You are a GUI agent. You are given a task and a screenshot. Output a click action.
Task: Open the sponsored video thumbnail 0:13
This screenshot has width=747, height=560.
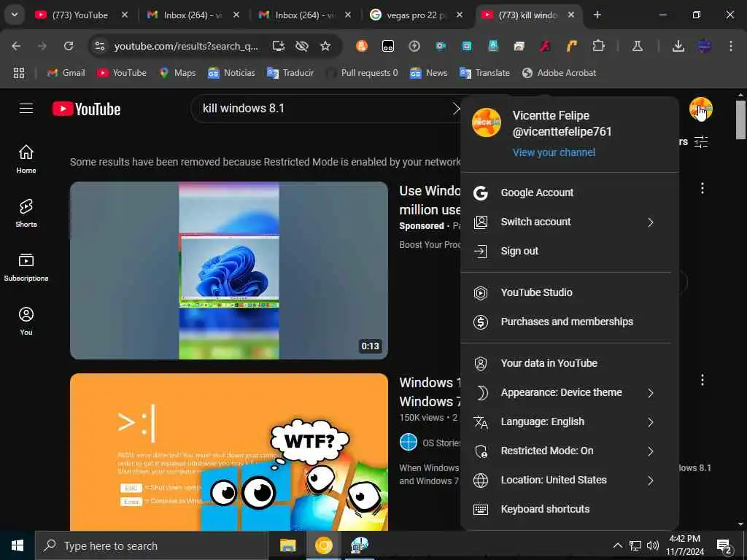coord(228,270)
